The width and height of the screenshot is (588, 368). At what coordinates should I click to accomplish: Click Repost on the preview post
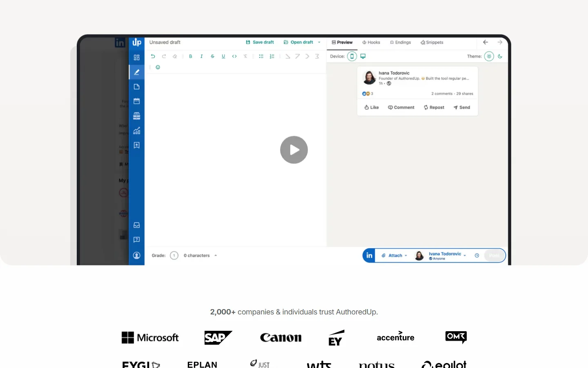click(x=434, y=108)
